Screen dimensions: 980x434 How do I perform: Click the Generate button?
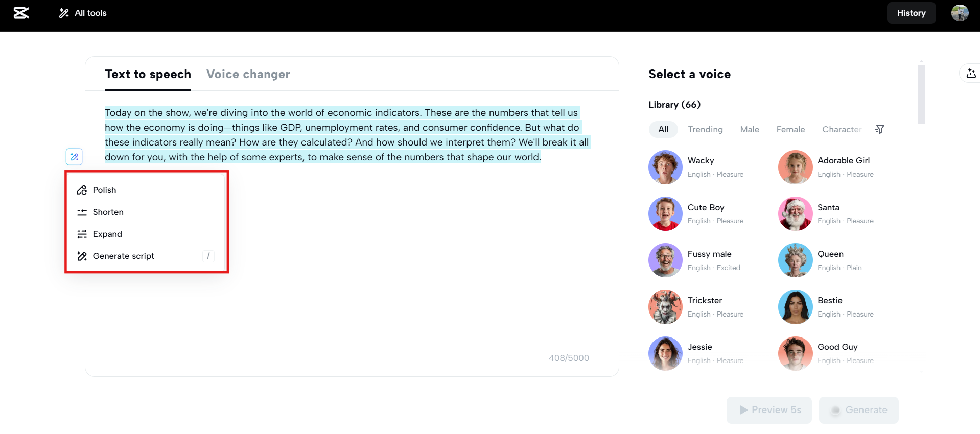858,410
